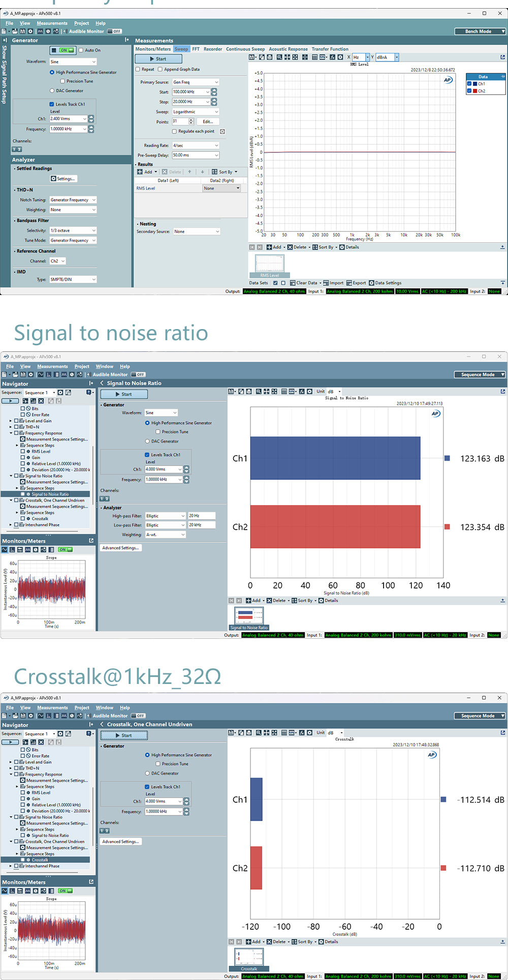Screen dimensions: 508x980
Task: Open the Acoustic Response tab
Action: click(288, 49)
